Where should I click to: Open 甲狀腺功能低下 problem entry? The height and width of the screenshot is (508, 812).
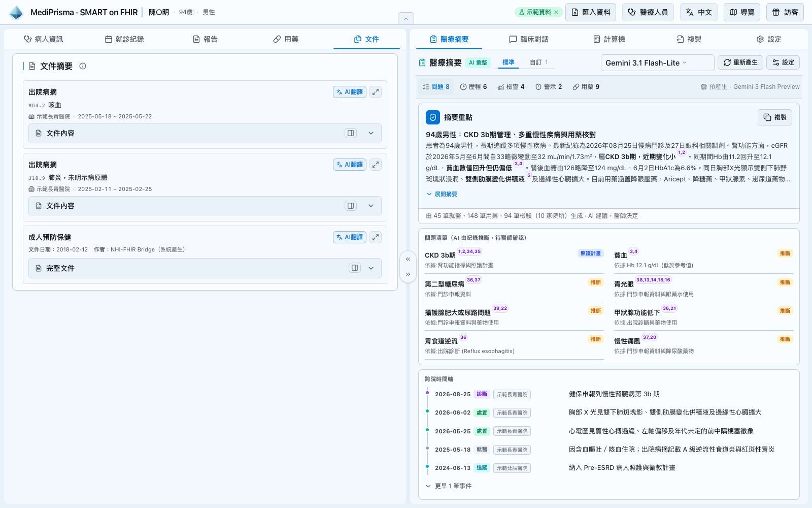(x=703, y=316)
